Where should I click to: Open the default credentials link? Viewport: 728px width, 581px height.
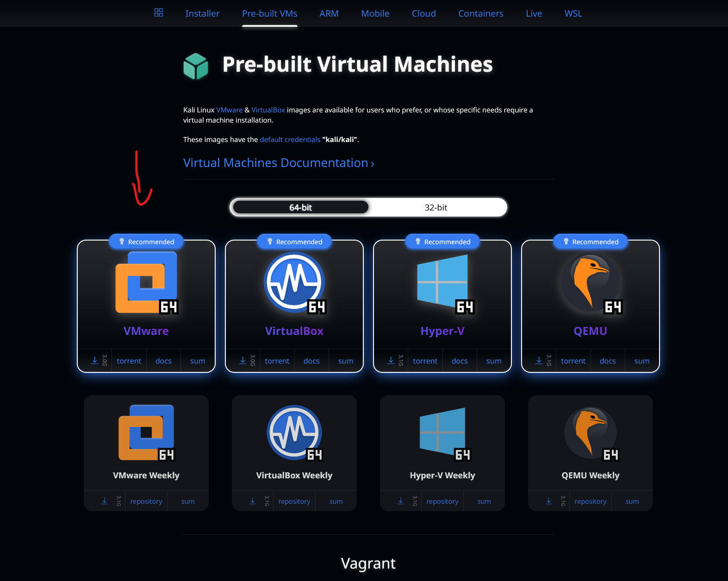(x=290, y=140)
